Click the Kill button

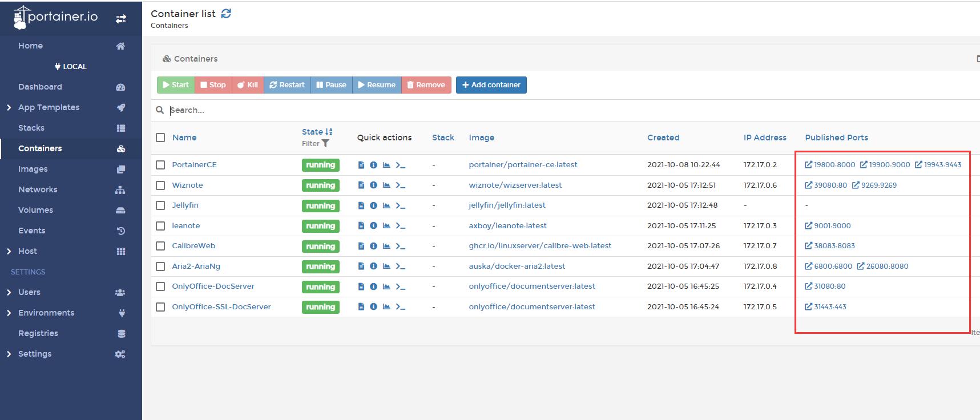(248, 85)
